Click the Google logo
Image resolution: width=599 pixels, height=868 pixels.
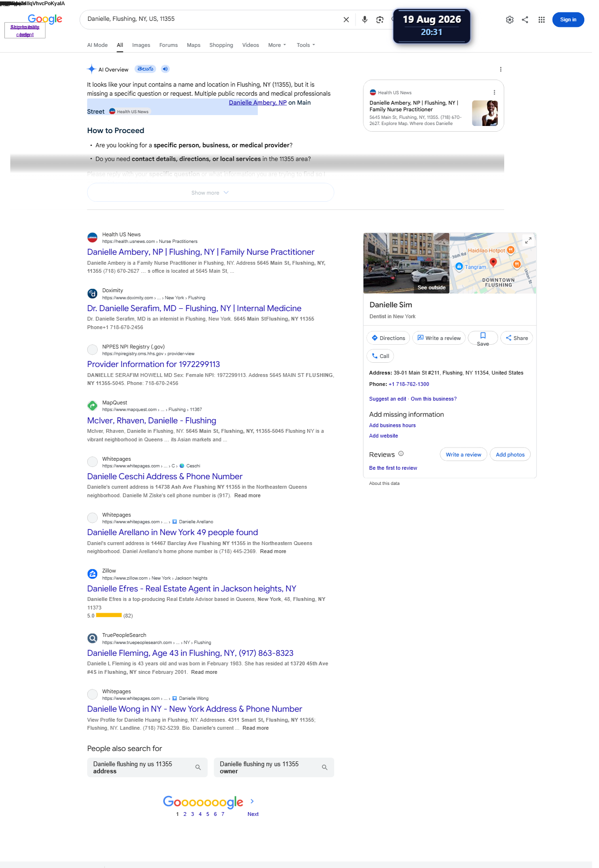[x=45, y=19]
